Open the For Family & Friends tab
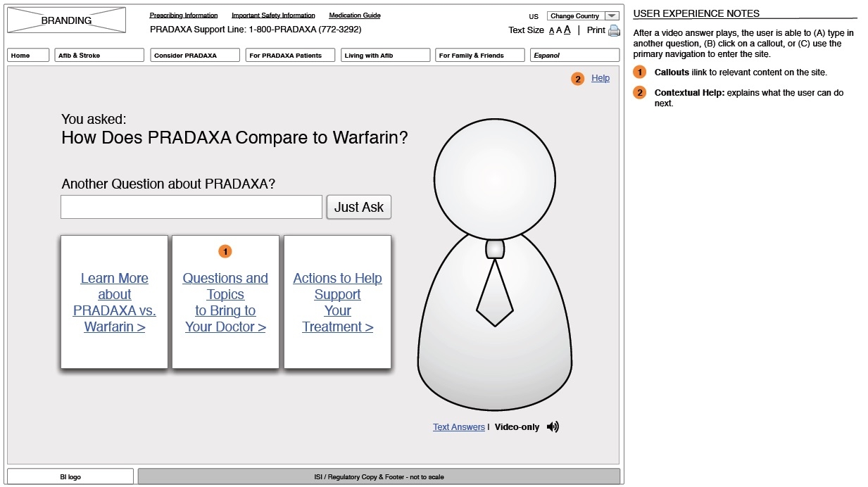This screenshot has height=487, width=868. [x=480, y=56]
